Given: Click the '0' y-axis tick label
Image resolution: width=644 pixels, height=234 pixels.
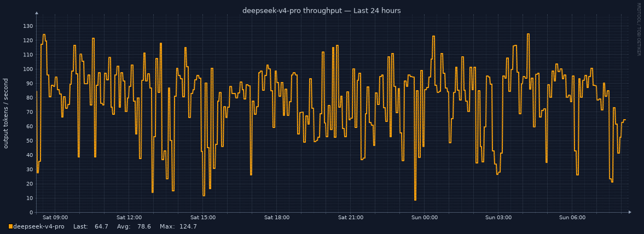Looking at the screenshot, I should coord(32,213).
